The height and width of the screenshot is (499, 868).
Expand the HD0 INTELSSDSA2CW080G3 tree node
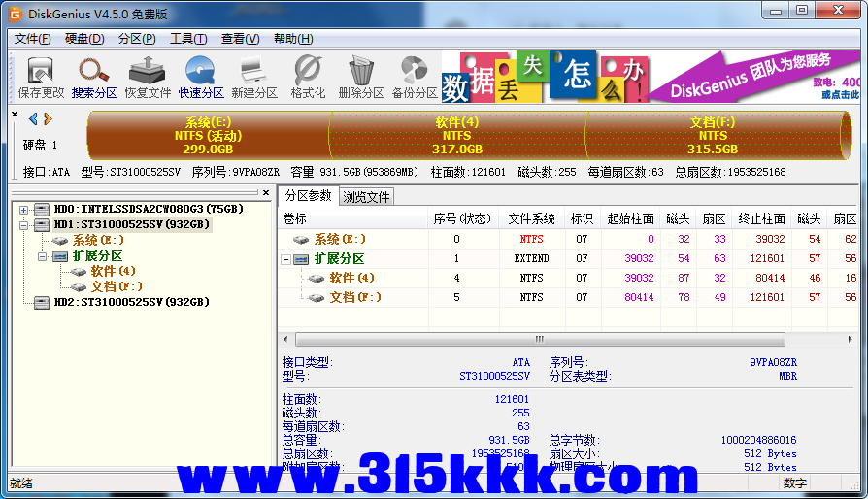pyautogui.click(x=24, y=210)
